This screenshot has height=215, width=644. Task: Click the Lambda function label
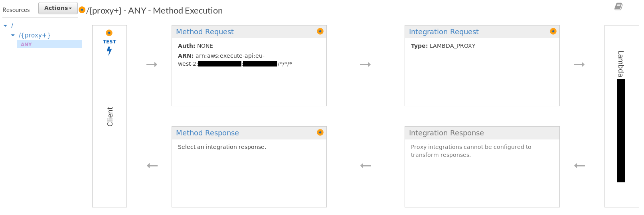[x=621, y=64]
